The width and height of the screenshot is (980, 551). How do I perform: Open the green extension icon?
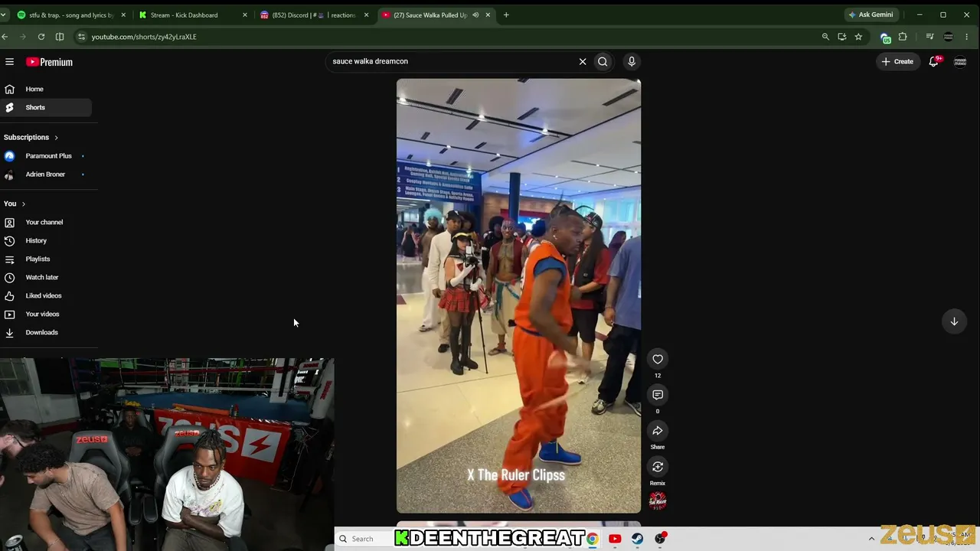click(886, 37)
